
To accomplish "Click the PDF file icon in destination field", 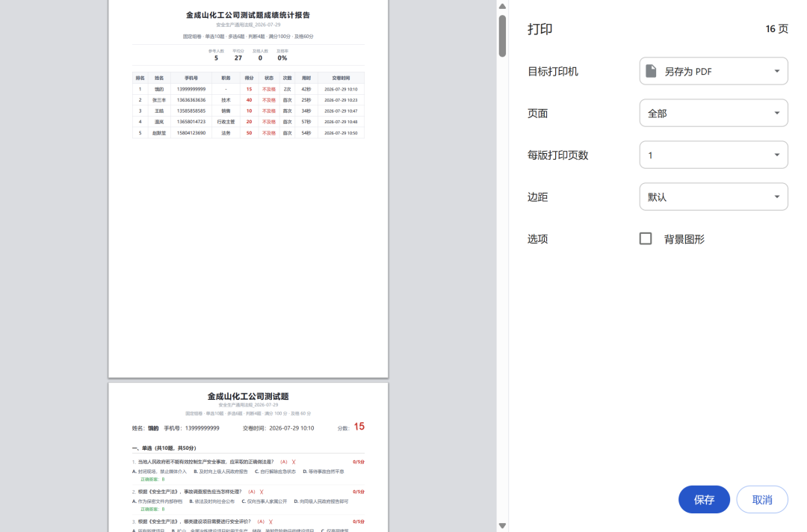I will pyautogui.click(x=651, y=71).
